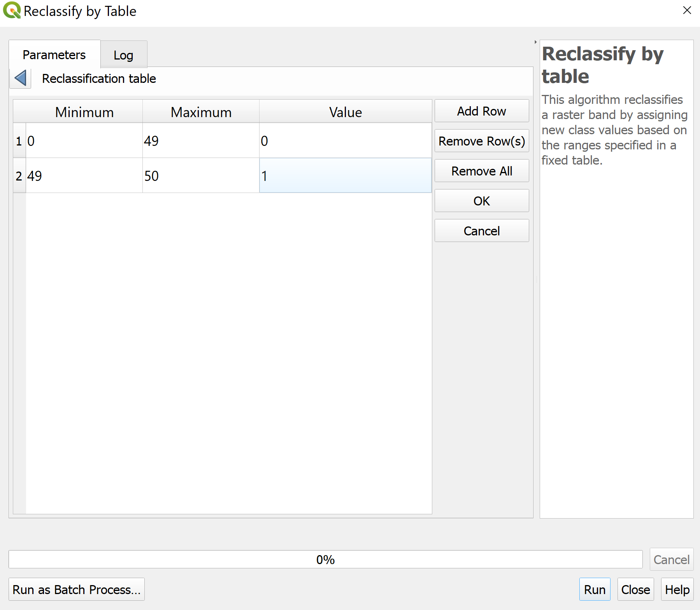Select the Value cell in row 2
The image size is (700, 610).
[x=345, y=176]
